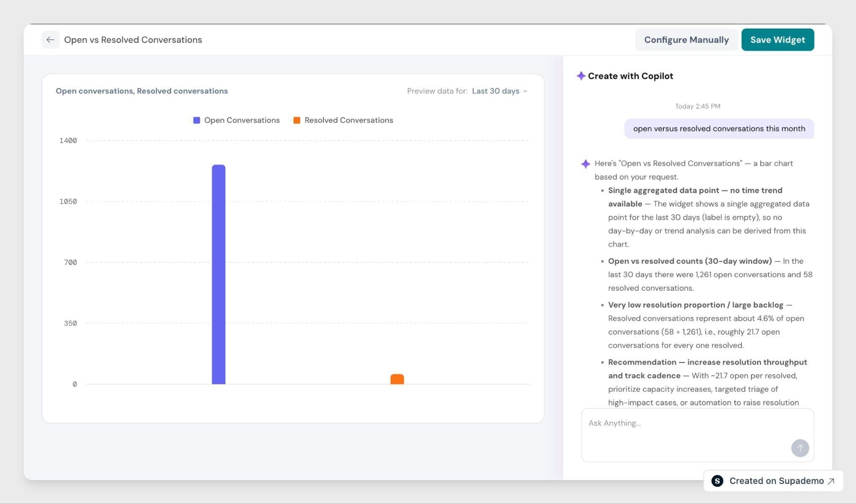The width and height of the screenshot is (856, 504).
Task: Click the user message about this month
Action: (x=719, y=129)
